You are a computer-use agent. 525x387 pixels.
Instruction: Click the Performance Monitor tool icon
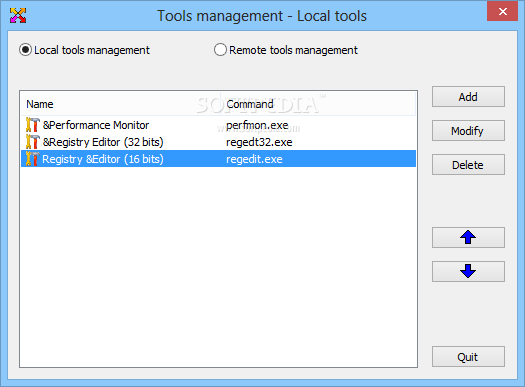pyautogui.click(x=32, y=125)
